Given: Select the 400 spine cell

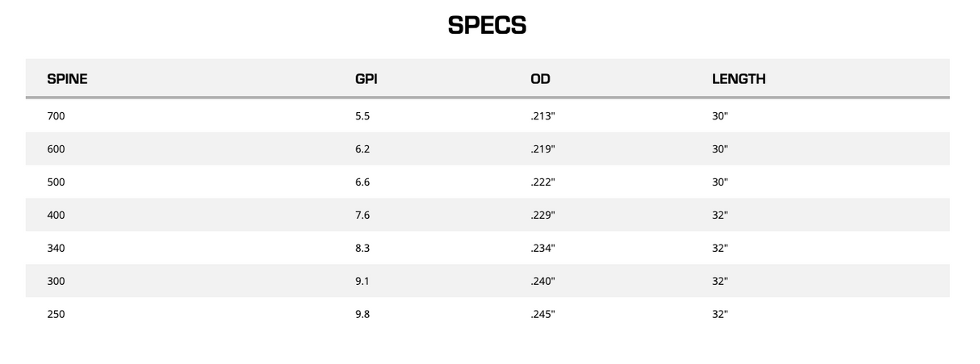Looking at the screenshot, I should (56, 215).
